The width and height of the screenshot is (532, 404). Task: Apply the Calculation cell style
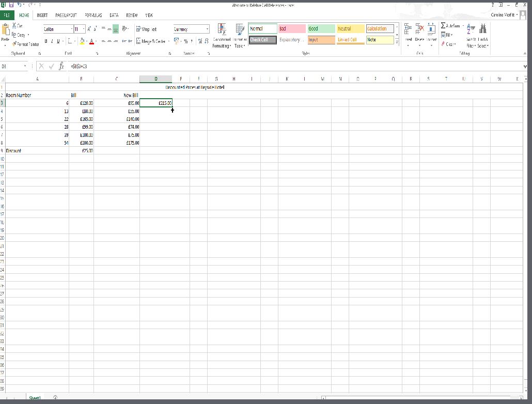380,29
